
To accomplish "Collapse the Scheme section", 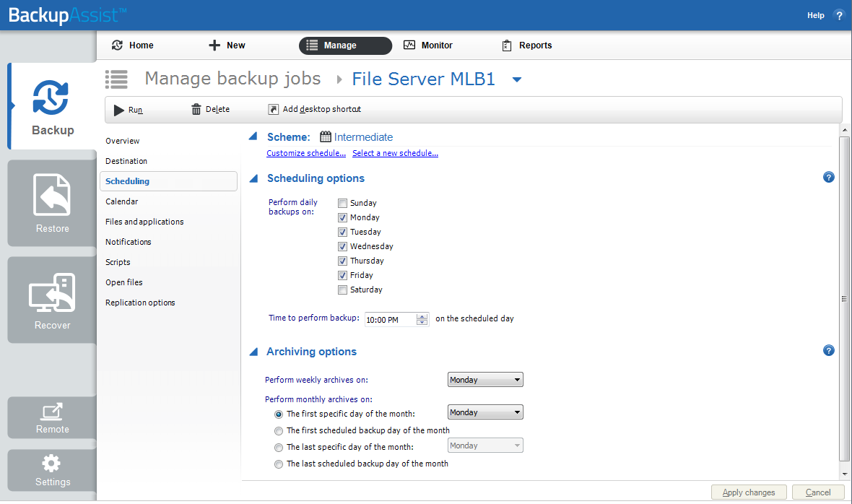I will [x=253, y=136].
